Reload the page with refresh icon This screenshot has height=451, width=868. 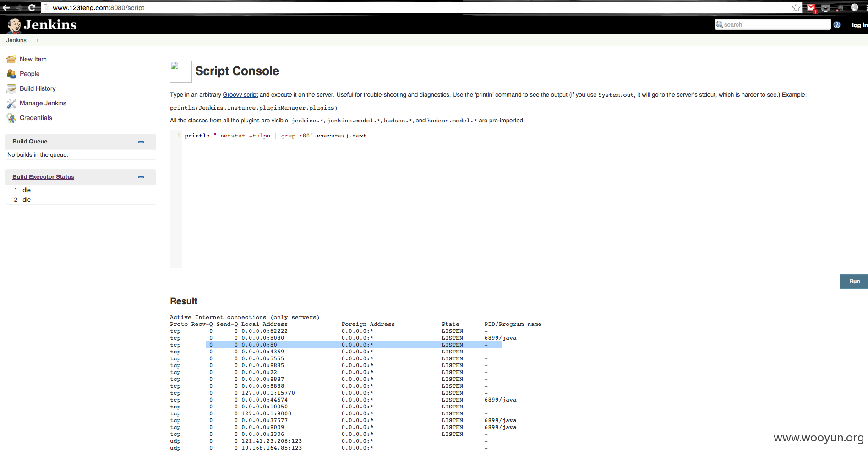tap(32, 7)
